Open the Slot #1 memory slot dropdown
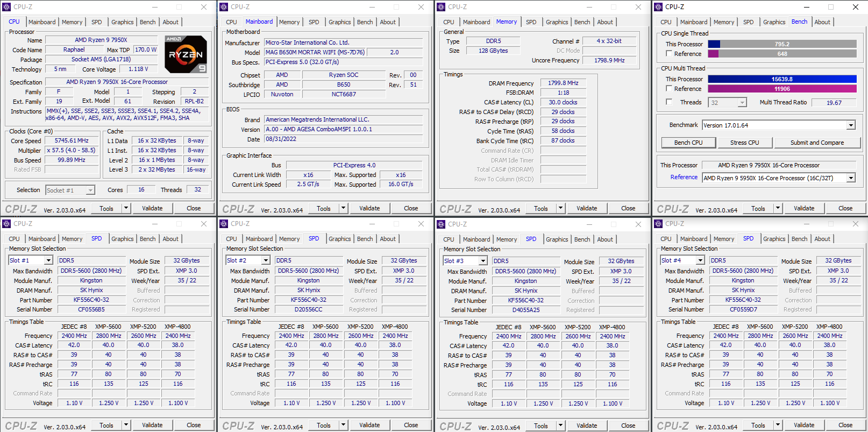 48,260
